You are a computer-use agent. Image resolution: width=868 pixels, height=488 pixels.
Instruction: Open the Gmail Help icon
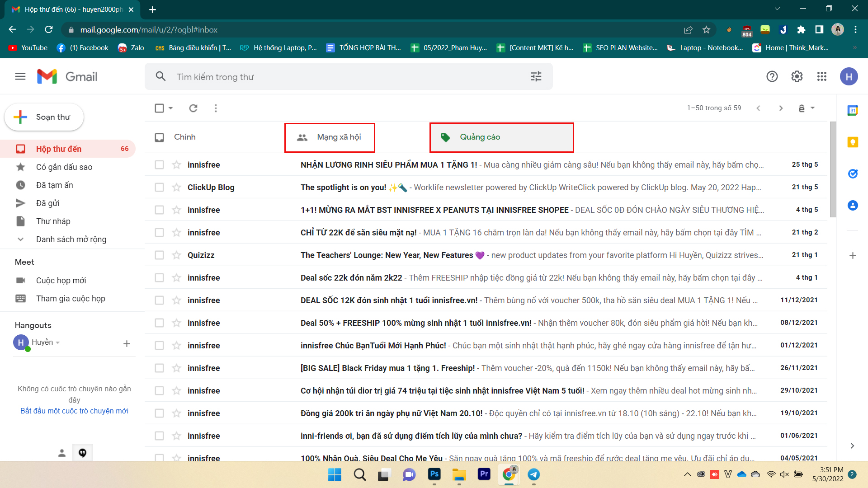click(773, 76)
